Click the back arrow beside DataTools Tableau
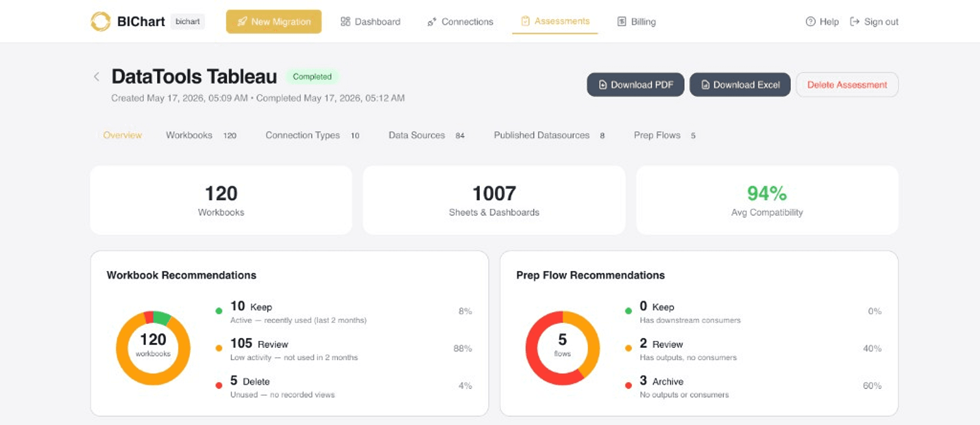Image resolution: width=980 pixels, height=425 pixels. pyautogui.click(x=96, y=77)
